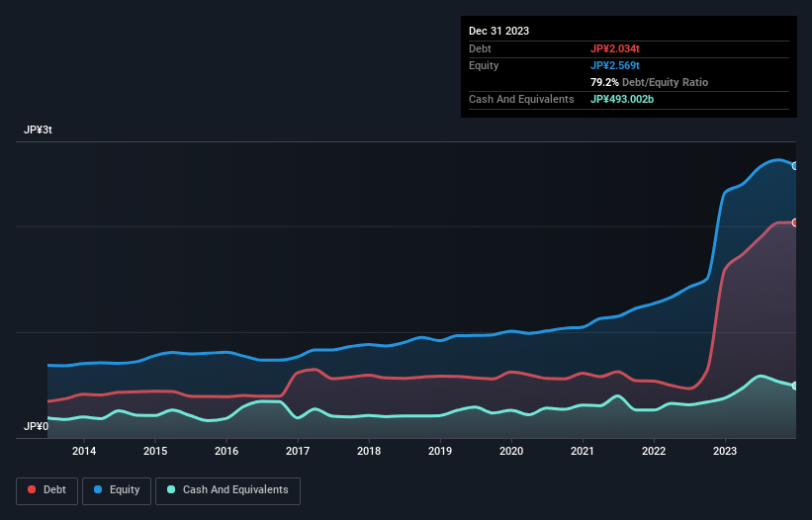This screenshot has height=520, width=812.
Task: Select the 2020 x-axis label
Action: coord(511,452)
